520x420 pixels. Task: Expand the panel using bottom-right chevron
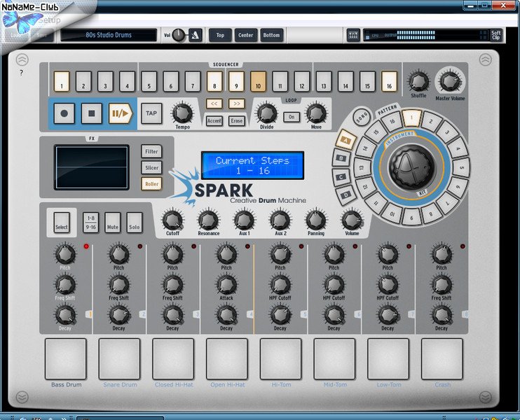(485, 398)
